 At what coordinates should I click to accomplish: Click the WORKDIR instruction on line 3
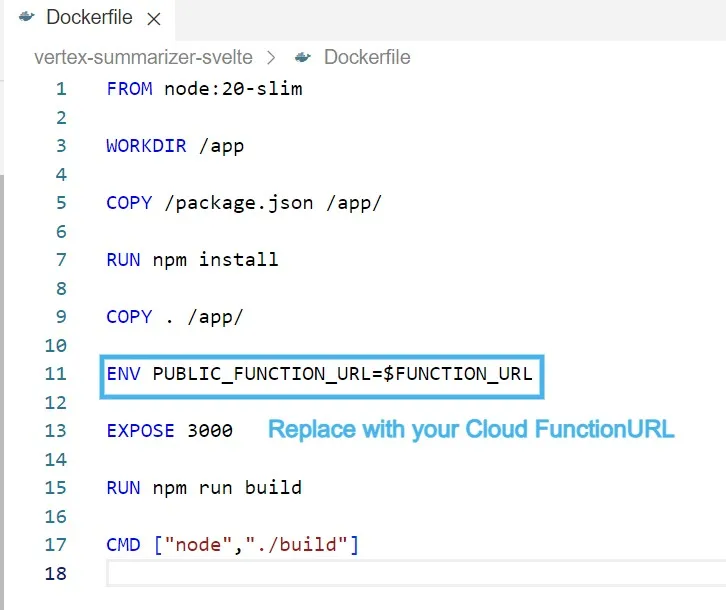coord(146,146)
